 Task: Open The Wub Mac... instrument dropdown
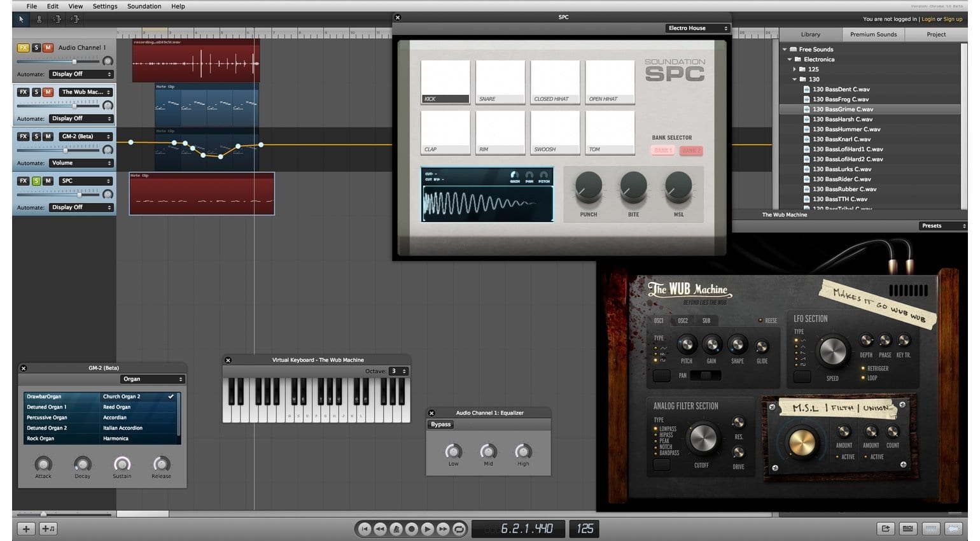click(86, 92)
